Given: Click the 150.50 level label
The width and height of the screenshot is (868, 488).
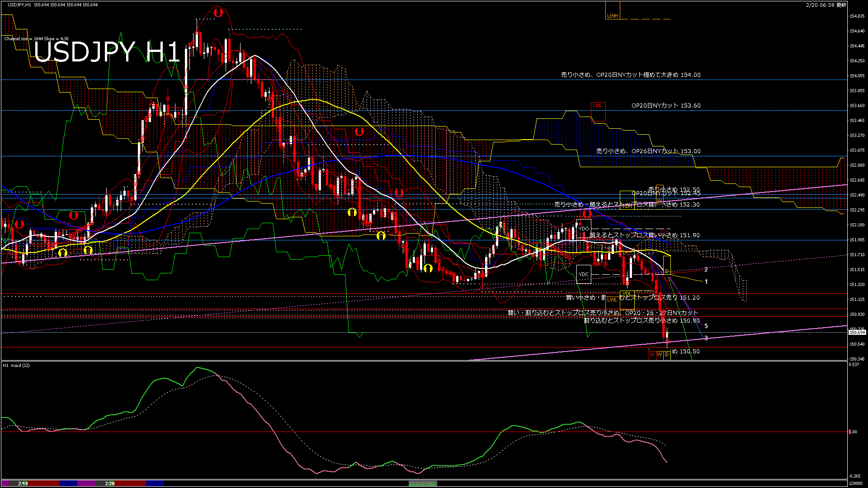Looking at the screenshot, I should [x=686, y=352].
